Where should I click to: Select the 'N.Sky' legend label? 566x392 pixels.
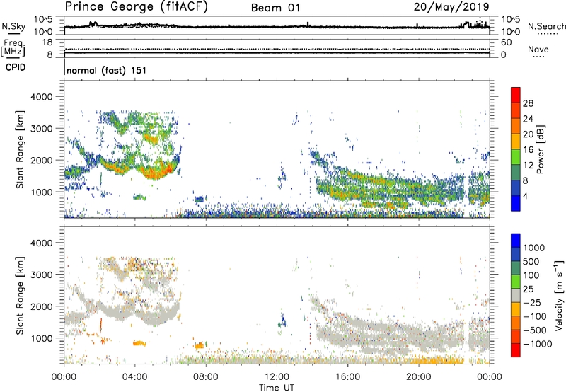tap(13, 26)
